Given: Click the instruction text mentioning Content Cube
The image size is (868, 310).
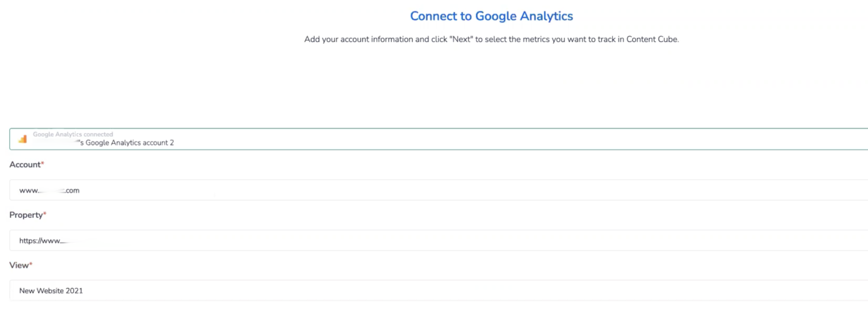Looking at the screenshot, I should pos(491,40).
